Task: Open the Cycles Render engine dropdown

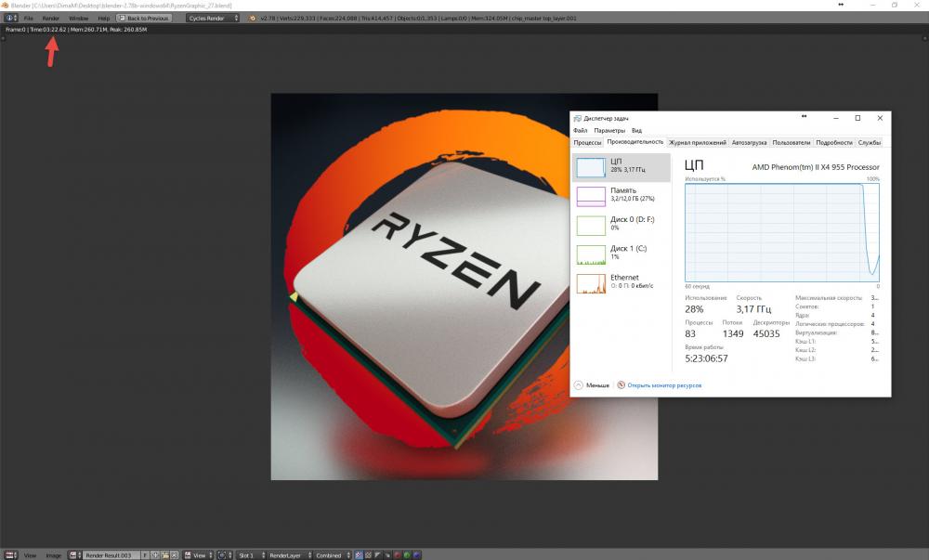Action: 213,19
